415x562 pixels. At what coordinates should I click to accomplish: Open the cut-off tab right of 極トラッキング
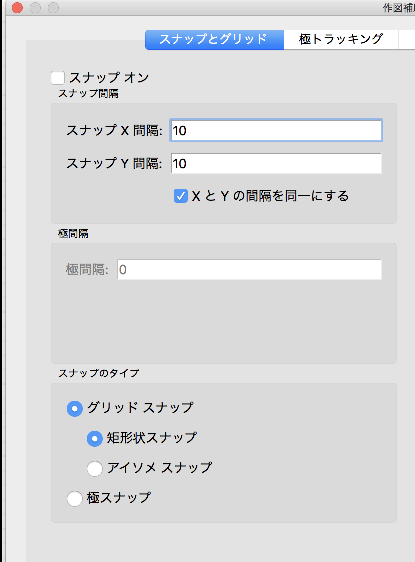coord(407,39)
